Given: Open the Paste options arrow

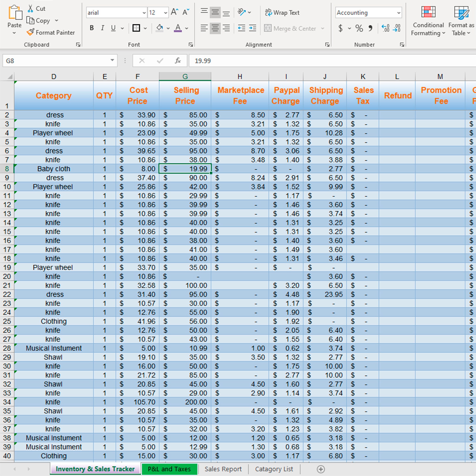Looking at the screenshot, I should (14, 33).
